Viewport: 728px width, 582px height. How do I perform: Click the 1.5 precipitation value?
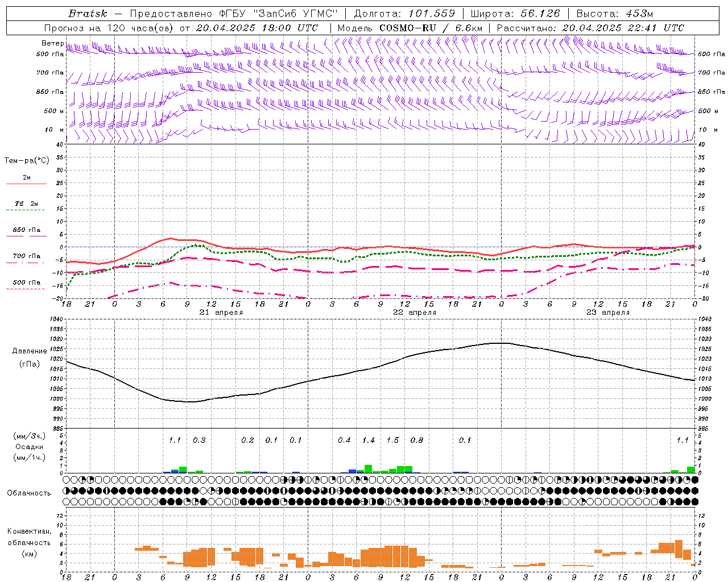392,440
